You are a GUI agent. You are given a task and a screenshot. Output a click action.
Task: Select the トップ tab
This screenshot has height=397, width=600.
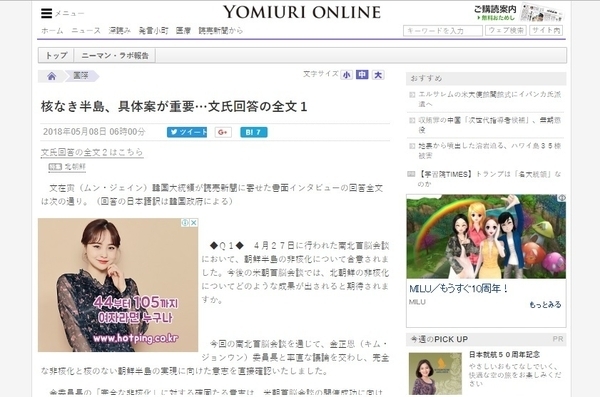tap(56, 56)
